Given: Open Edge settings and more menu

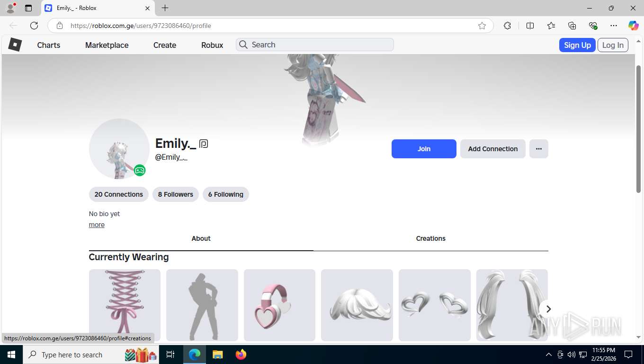Looking at the screenshot, I should pyautogui.click(x=614, y=26).
